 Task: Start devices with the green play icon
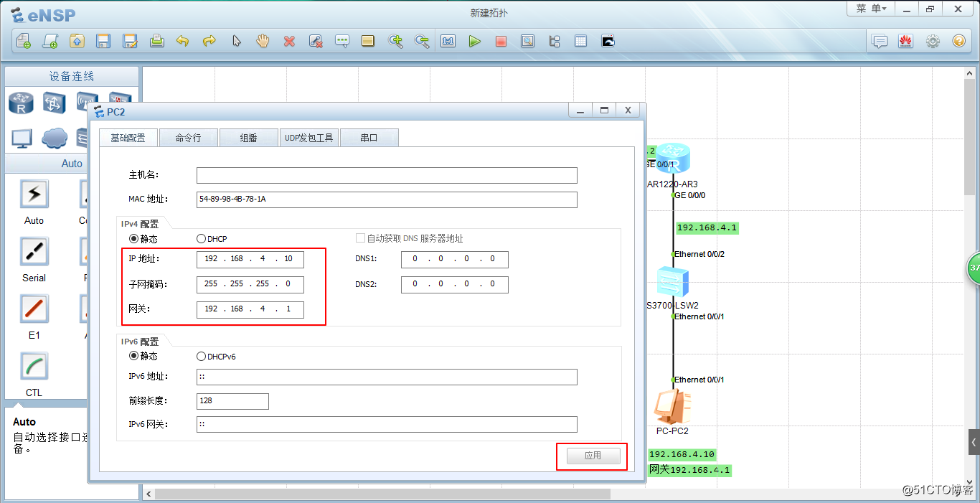click(474, 41)
